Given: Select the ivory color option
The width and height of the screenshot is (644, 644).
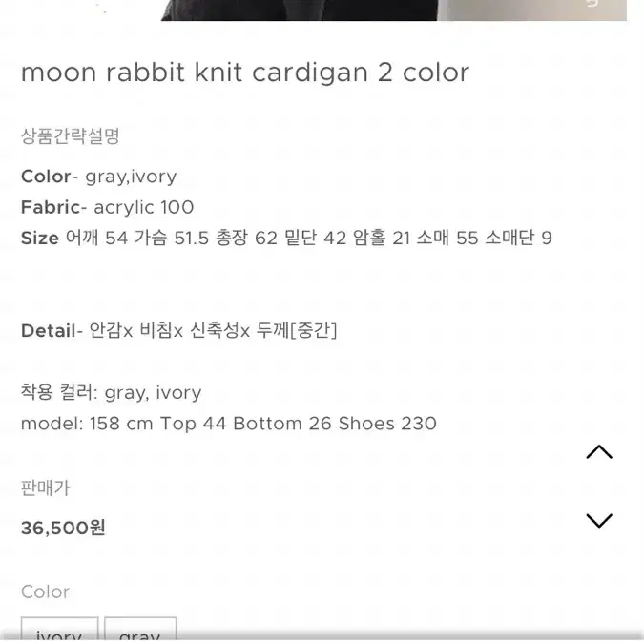Looking at the screenshot, I should tap(59, 630).
